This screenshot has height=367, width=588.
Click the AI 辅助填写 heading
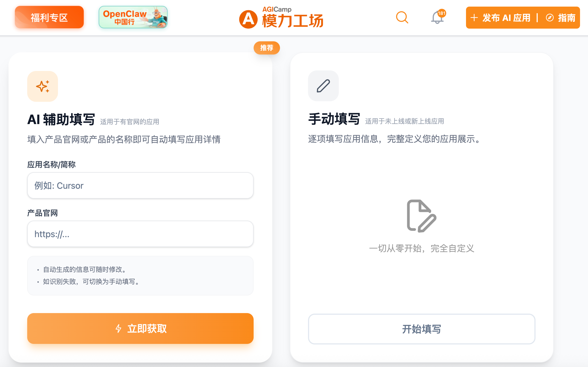point(61,120)
